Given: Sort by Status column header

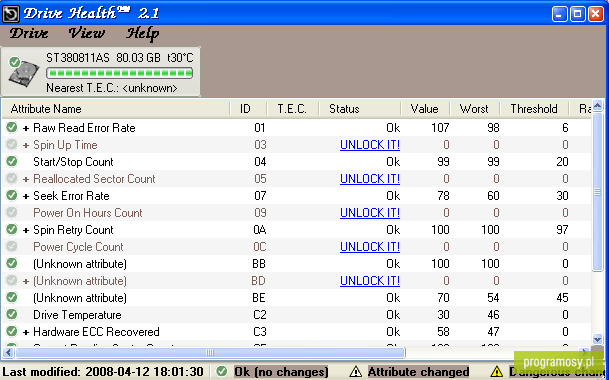Looking at the screenshot, I should pyautogui.click(x=360, y=109).
